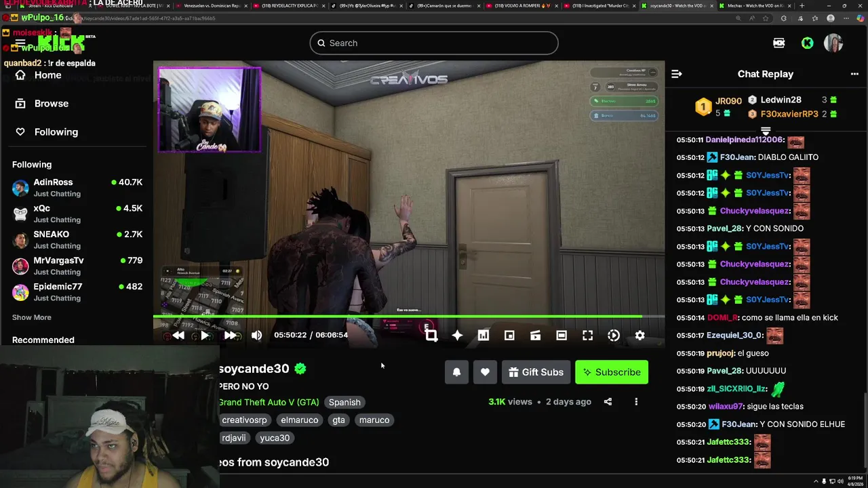Click the user profile avatar in header

(833, 43)
